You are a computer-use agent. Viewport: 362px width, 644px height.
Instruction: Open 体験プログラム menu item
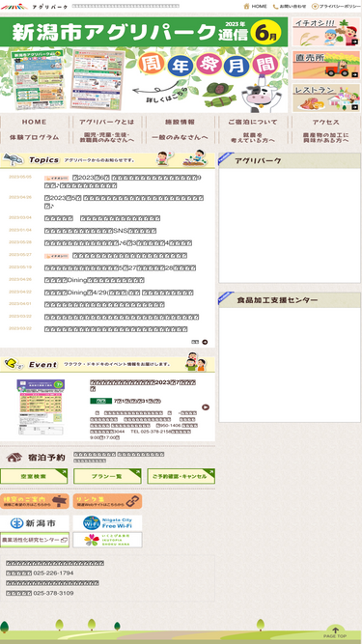35,138
